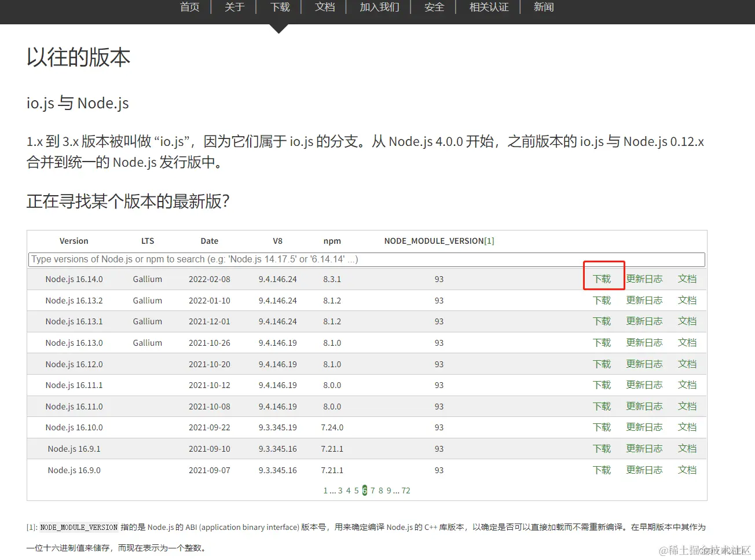This screenshot has height=560, width=755.
Task: Open 文档 for Node.js 16.9.0
Action: coord(687,470)
